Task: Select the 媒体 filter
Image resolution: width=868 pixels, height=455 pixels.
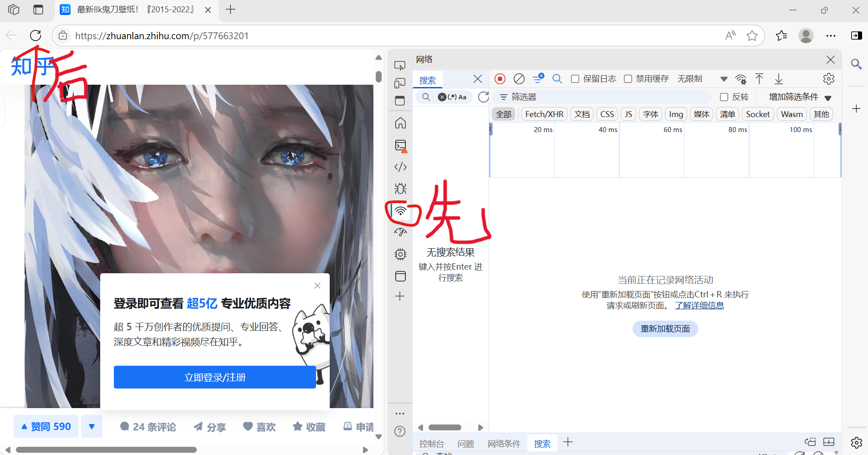Action: [702, 114]
